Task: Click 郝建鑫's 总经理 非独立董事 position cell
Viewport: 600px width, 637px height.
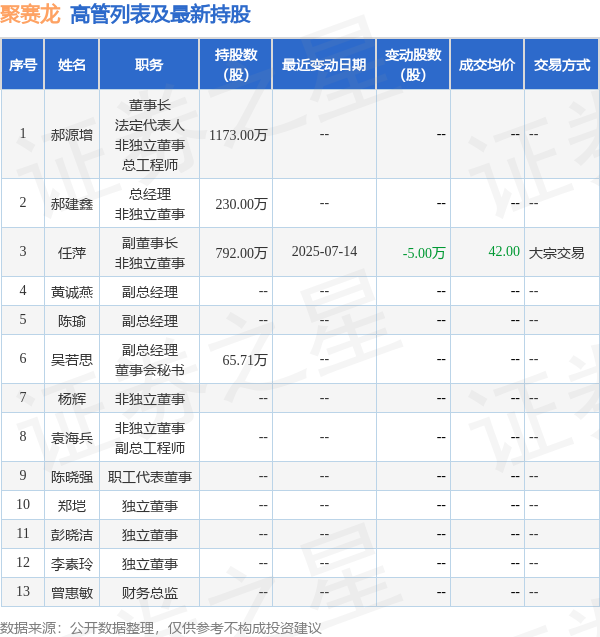Action: (150, 204)
